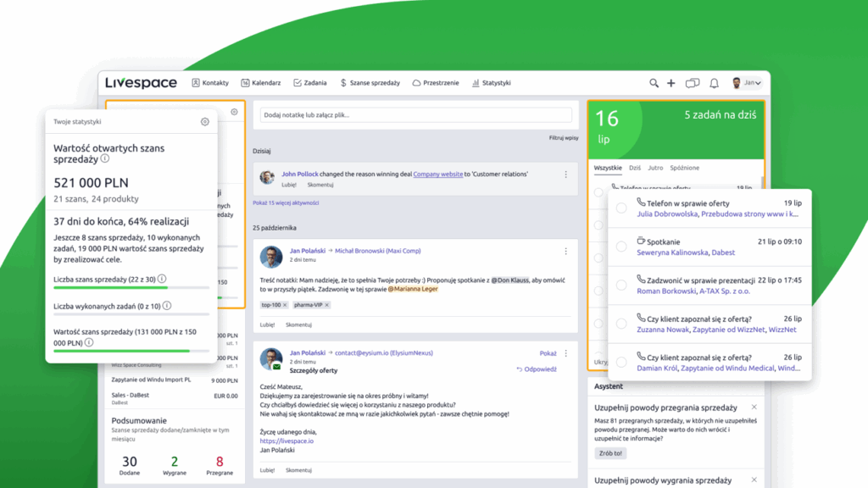The height and width of the screenshot is (488, 868).
Task: Check off the task for Zuzanna Nowak
Action: [x=621, y=323]
